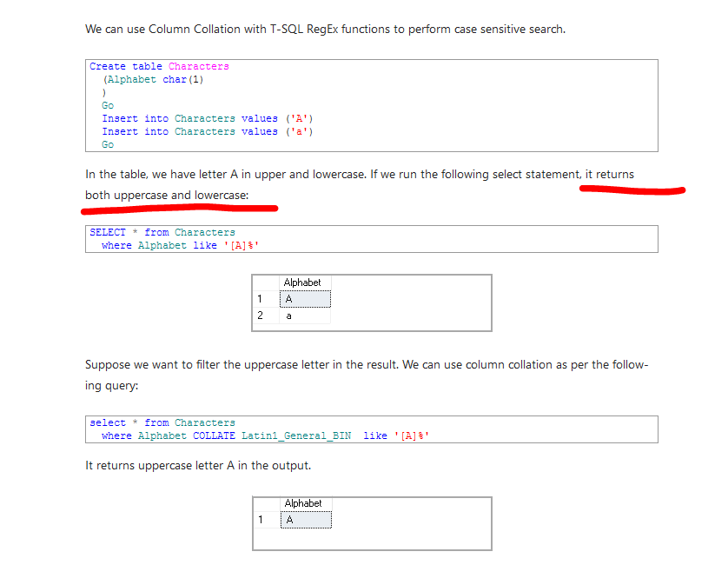
Task: Click the 'Create table Characters' code line
Action: tap(159, 66)
